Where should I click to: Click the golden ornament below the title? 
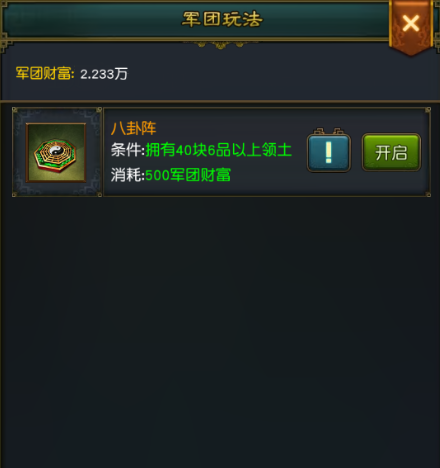click(220, 44)
